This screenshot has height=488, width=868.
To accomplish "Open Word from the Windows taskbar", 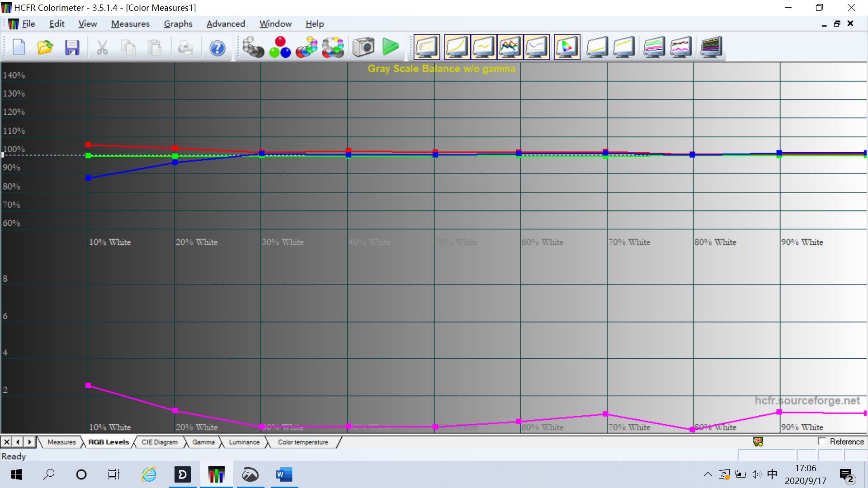I will (x=284, y=474).
